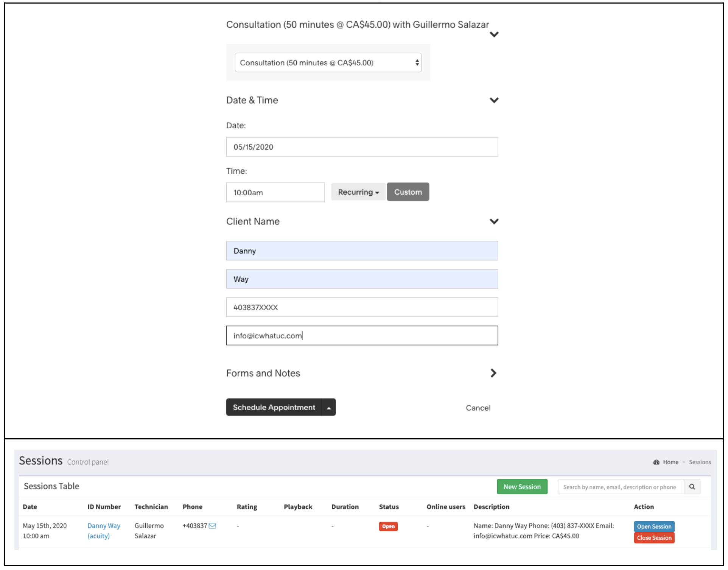
Task: Click the Technician column header
Action: 151,507
